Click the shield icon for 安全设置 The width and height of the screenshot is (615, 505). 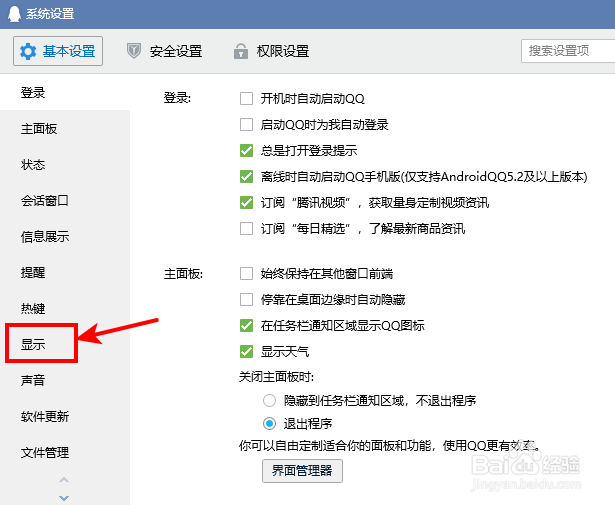pyautogui.click(x=134, y=51)
